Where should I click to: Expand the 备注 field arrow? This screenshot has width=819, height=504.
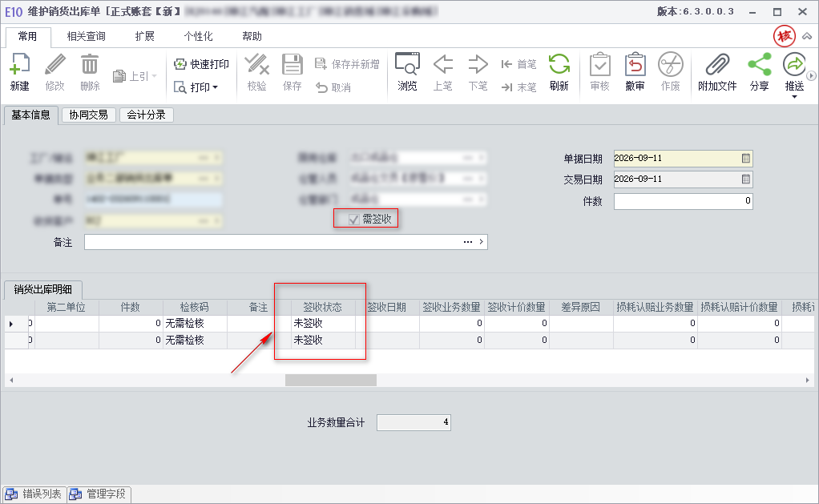481,242
